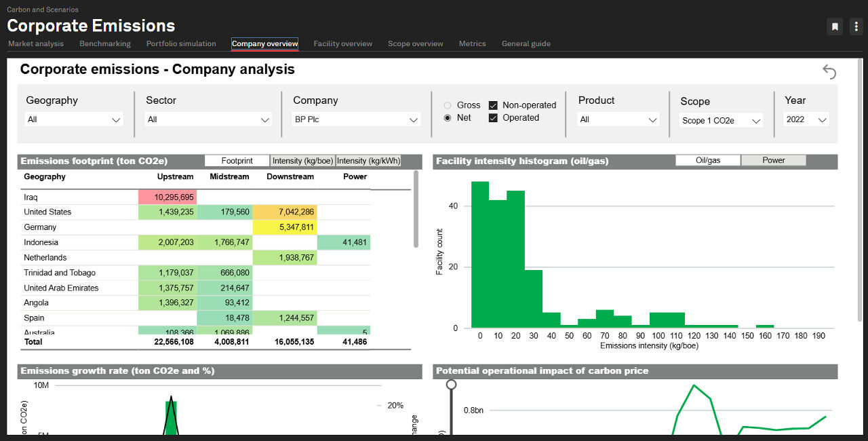
Task: Expand the Sector dropdown
Action: [209, 119]
